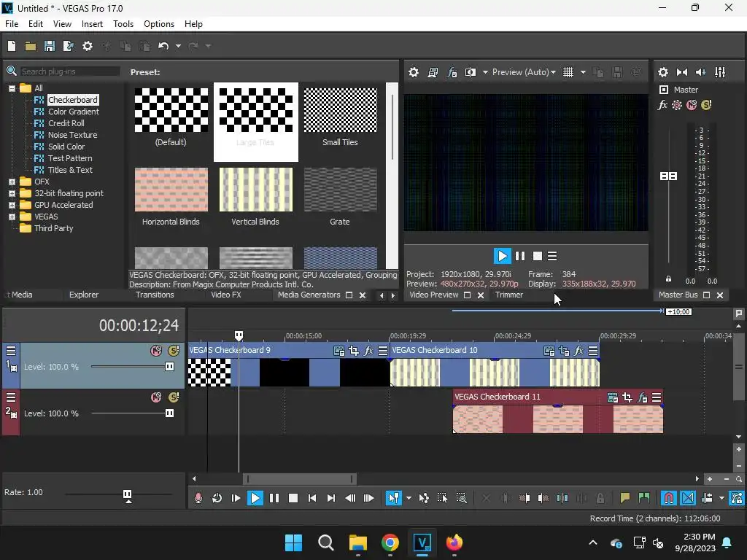Select the Titles & Text generator
747x560 pixels.
(70, 170)
